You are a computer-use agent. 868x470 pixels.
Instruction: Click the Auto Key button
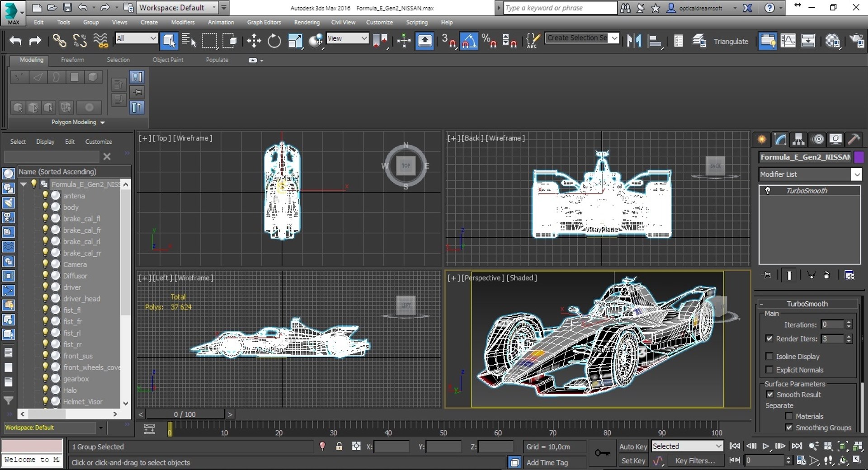point(633,446)
